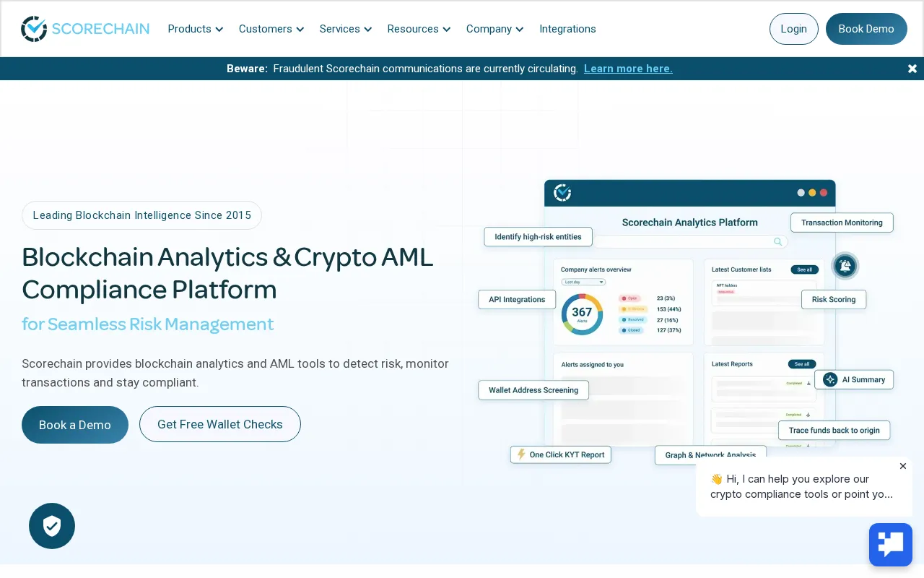
Task: Click the API Integrations label
Action: point(517,300)
